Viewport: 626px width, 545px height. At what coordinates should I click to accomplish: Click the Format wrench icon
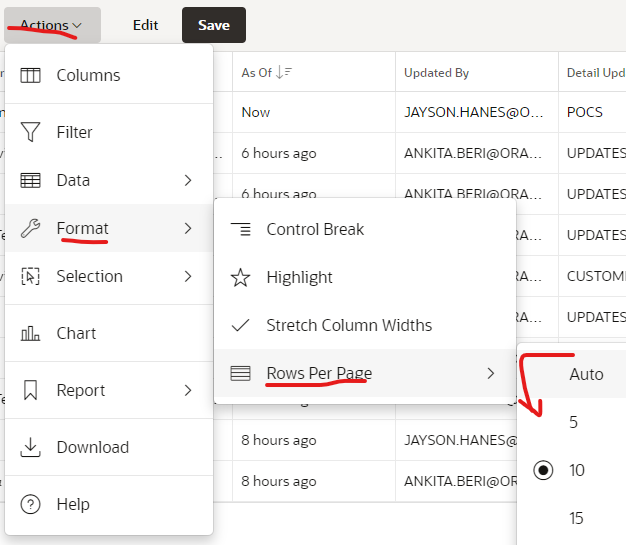(30, 228)
